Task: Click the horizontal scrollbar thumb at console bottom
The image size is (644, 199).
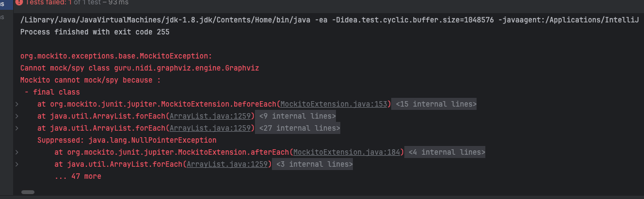Action: tap(27, 192)
